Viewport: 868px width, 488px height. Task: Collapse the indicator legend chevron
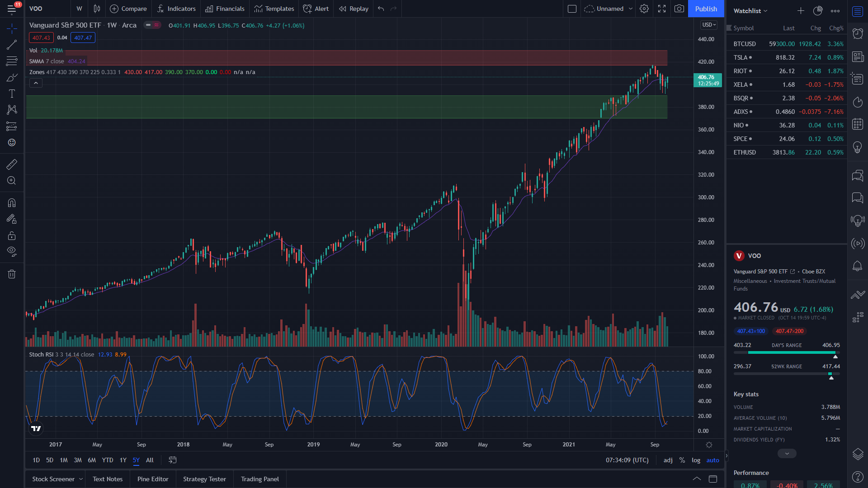(36, 83)
